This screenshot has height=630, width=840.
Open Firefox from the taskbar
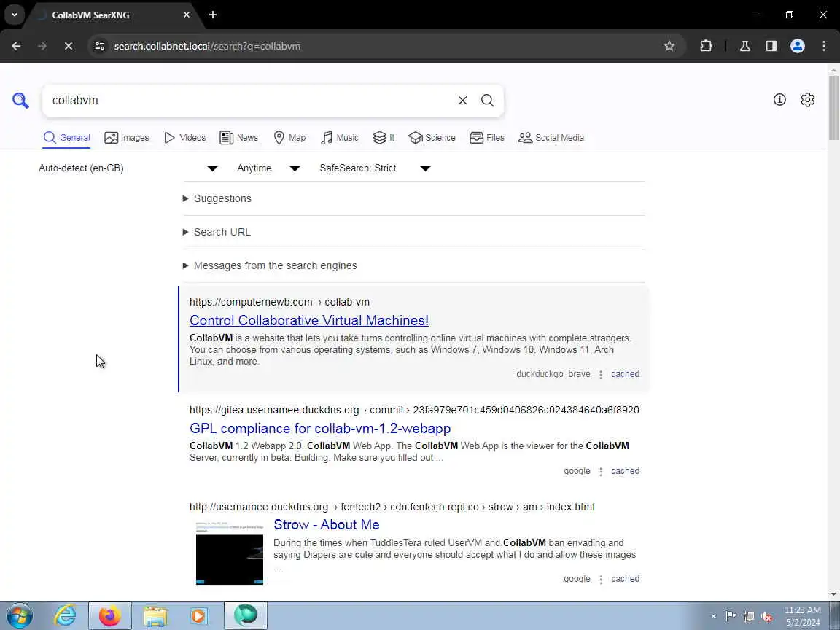point(110,615)
